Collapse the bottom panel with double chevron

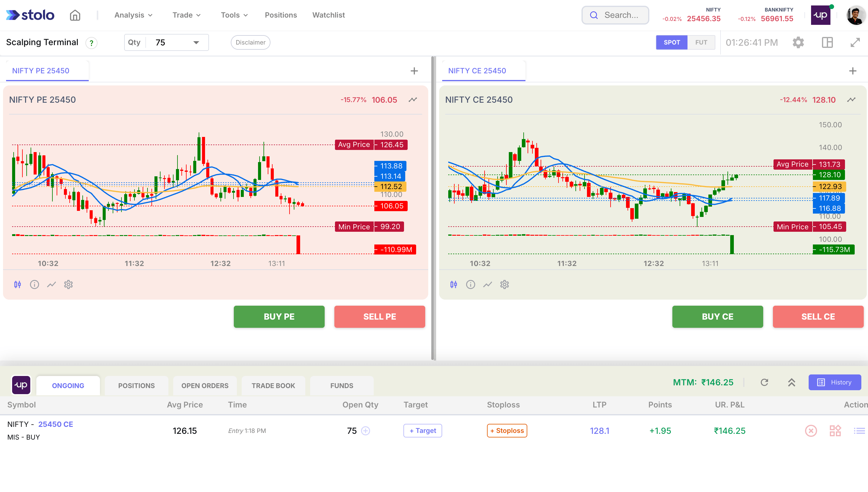(x=791, y=382)
